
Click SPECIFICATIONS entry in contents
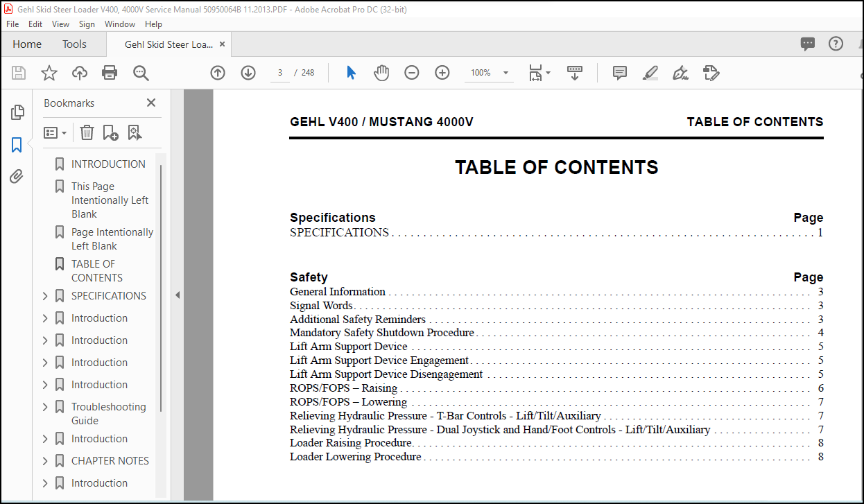pos(556,233)
